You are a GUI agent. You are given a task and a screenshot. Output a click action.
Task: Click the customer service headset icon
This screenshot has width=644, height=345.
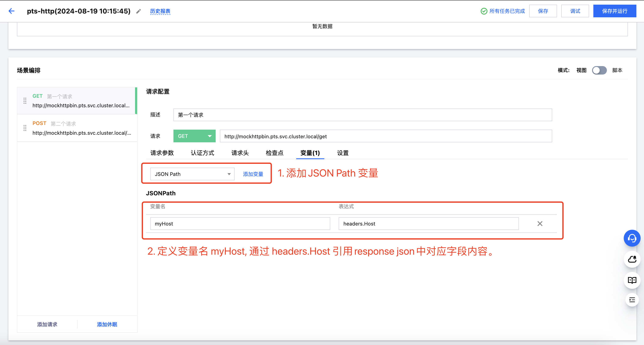tap(632, 238)
